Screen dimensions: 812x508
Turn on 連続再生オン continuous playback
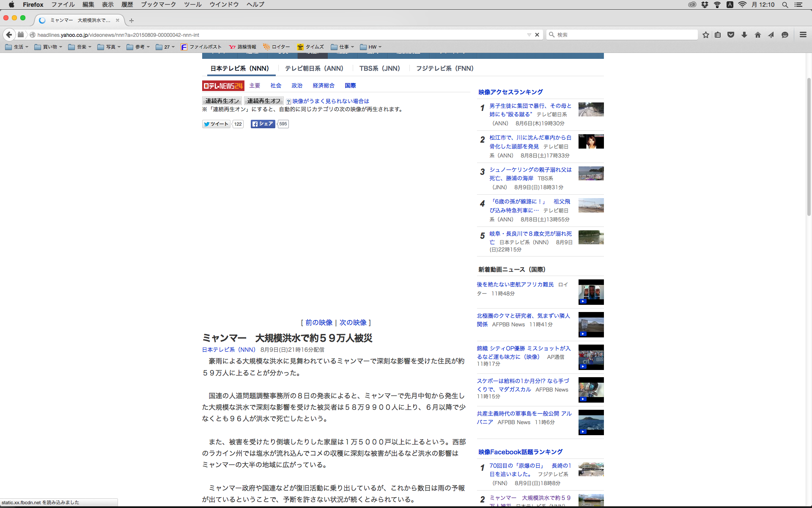pos(222,101)
